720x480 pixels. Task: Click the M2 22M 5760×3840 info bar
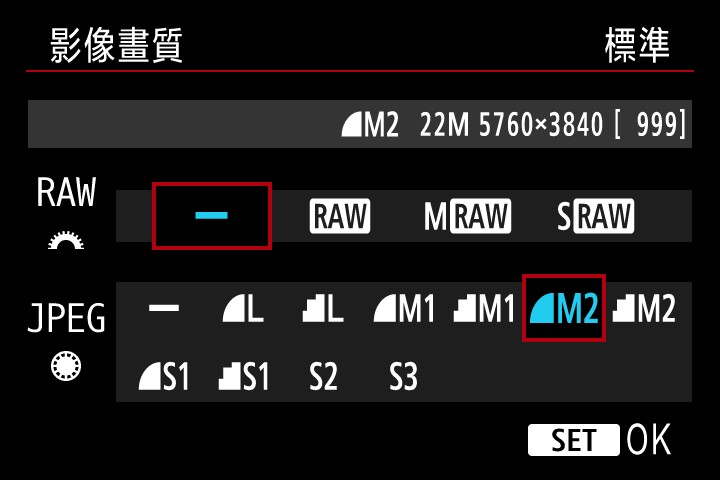(x=360, y=124)
